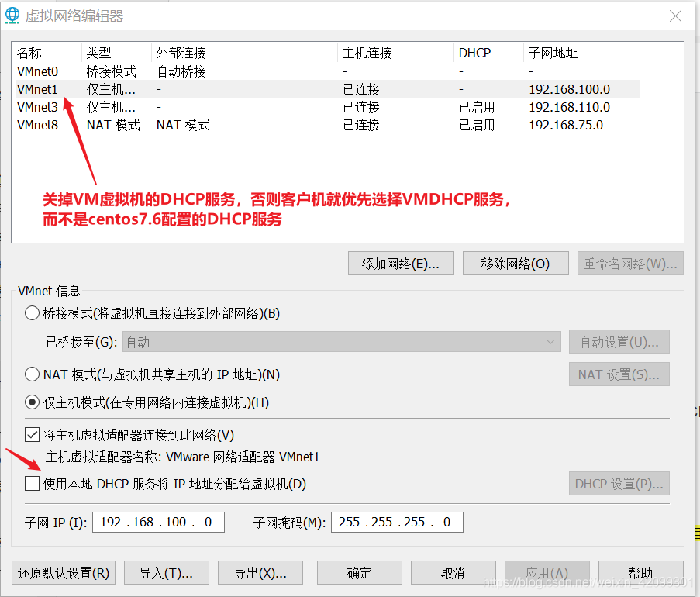
Task: Click the 重命名网络(W) button
Action: pyautogui.click(x=630, y=264)
